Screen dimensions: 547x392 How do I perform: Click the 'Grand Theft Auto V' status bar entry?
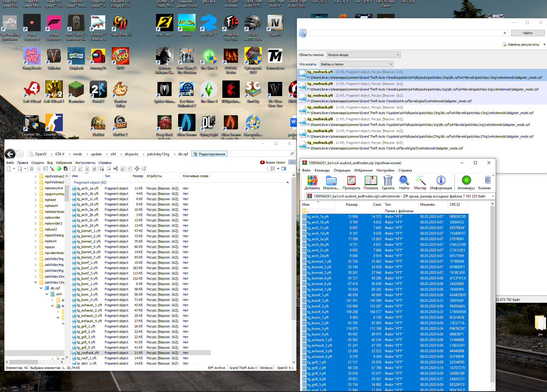[243, 368]
